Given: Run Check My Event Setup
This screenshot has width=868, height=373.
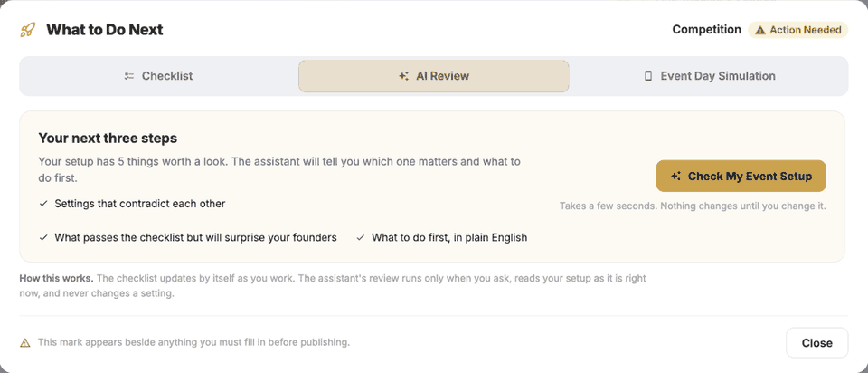Looking at the screenshot, I should (x=741, y=177).
